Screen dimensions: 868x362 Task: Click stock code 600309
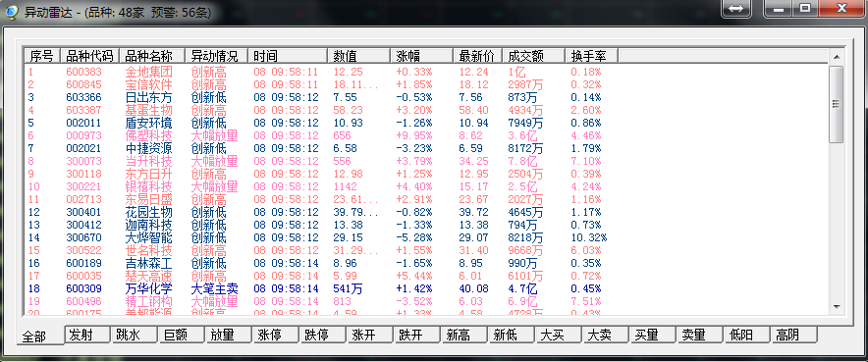(83, 288)
